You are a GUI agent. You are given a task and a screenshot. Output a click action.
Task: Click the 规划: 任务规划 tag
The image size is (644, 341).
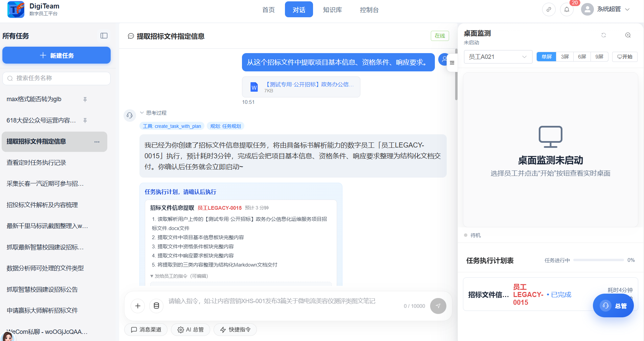tap(225, 126)
